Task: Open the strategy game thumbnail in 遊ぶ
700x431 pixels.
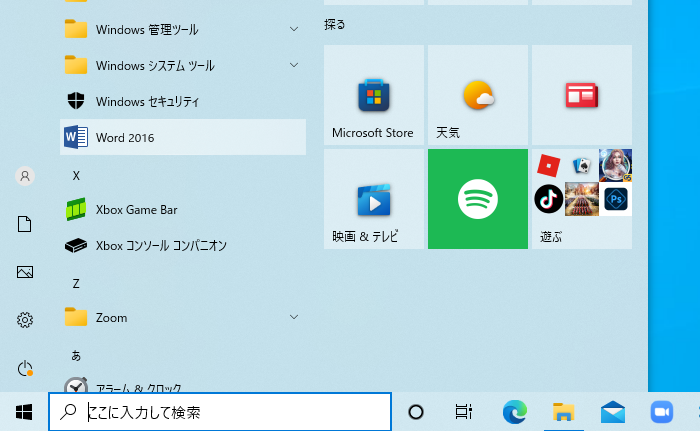Action: (x=582, y=199)
